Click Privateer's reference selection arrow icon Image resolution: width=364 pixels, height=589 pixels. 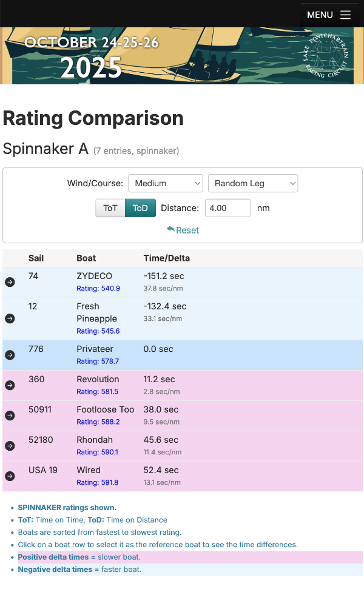click(10, 355)
